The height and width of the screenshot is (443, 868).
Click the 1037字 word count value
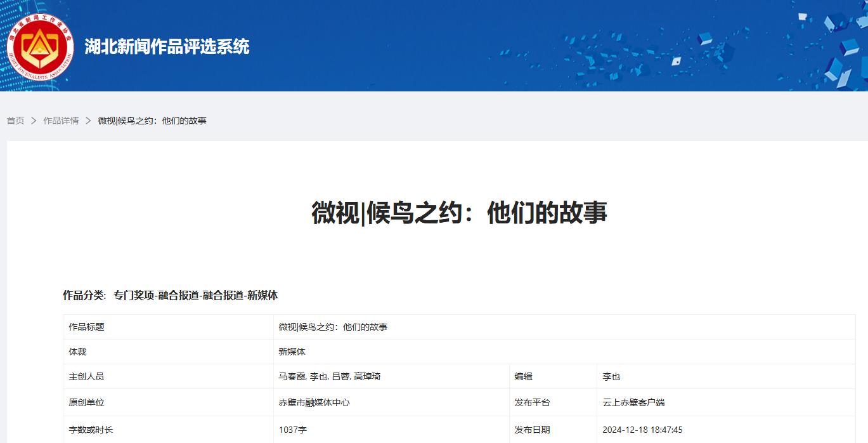coord(292,430)
